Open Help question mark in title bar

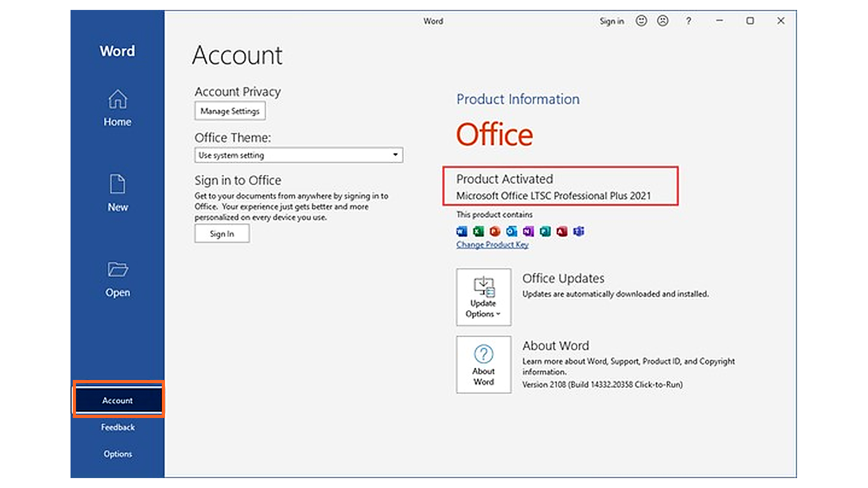pos(689,21)
